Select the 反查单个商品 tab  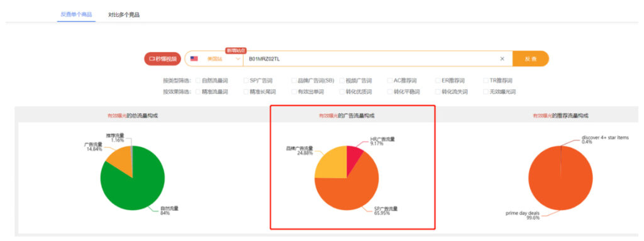pyautogui.click(x=76, y=14)
